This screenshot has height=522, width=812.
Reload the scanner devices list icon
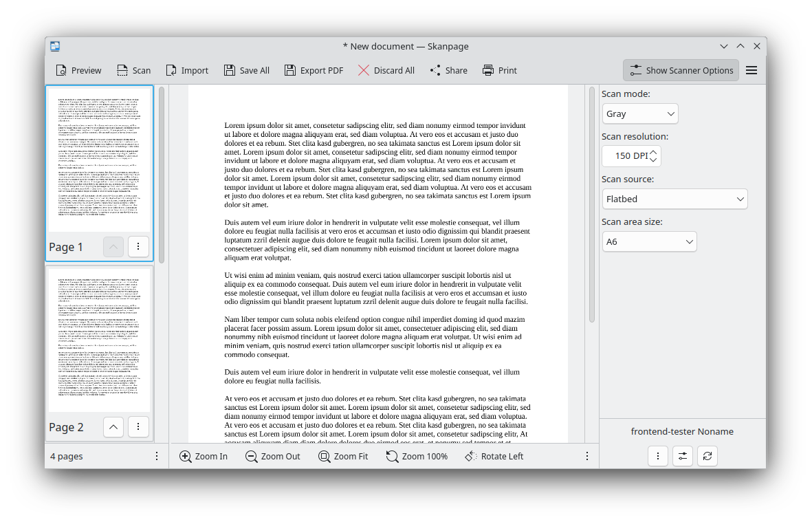coord(707,456)
